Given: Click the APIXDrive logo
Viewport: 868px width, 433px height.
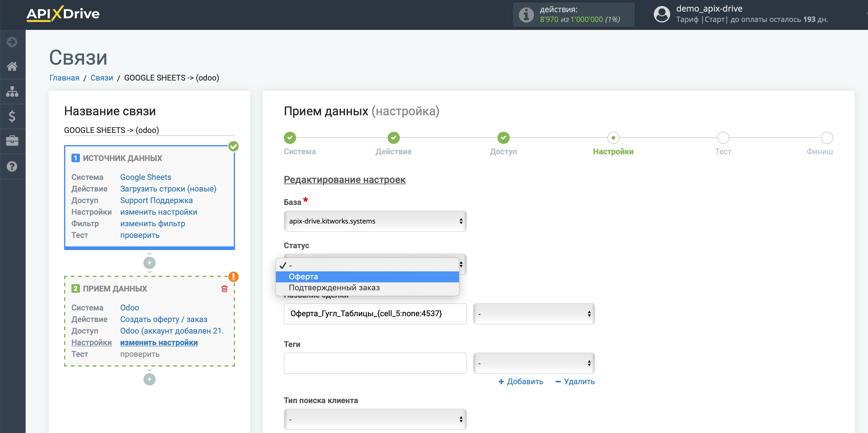Looking at the screenshot, I should [63, 14].
